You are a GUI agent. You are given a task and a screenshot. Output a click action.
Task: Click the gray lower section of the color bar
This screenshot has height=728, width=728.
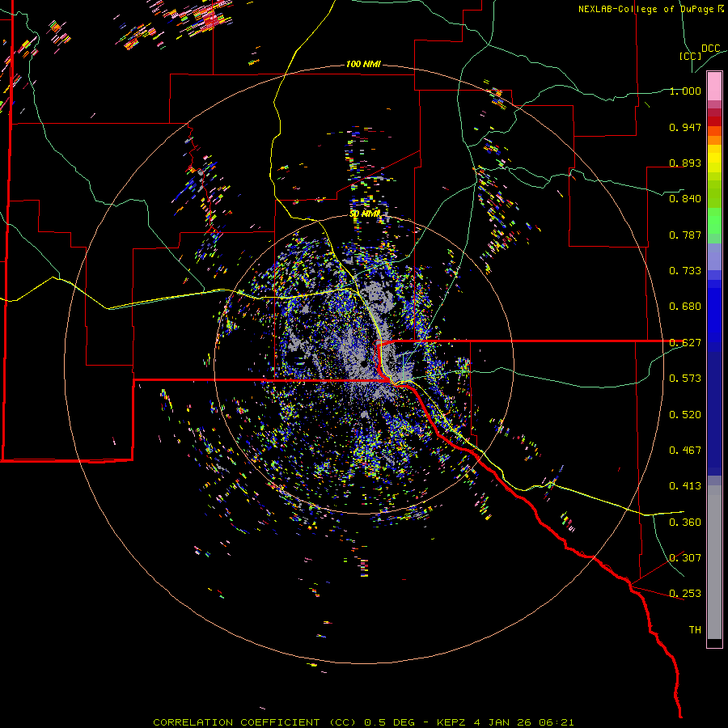click(x=714, y=562)
